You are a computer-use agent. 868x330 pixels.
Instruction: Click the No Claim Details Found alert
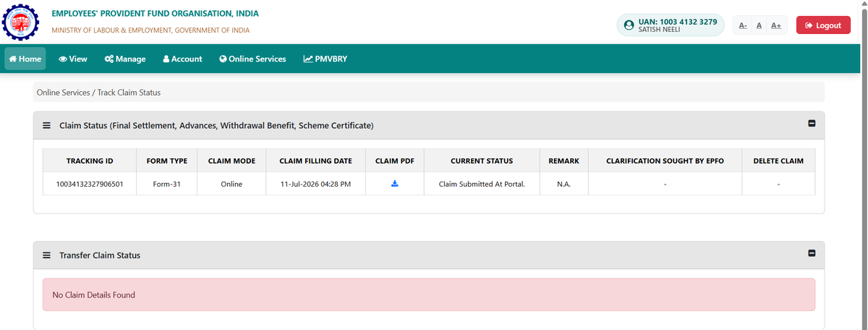[x=429, y=295]
